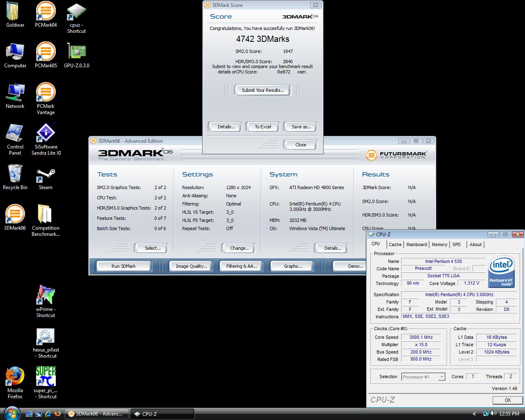Open network status tray icon
525x420 pixels.
[486, 413]
